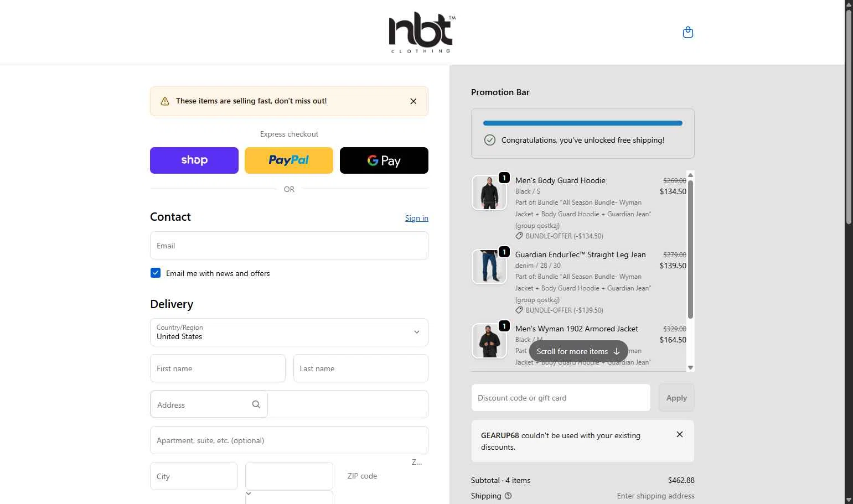Uncheck Email me with news and offers
Screen dimensions: 853x504
pos(156,273)
